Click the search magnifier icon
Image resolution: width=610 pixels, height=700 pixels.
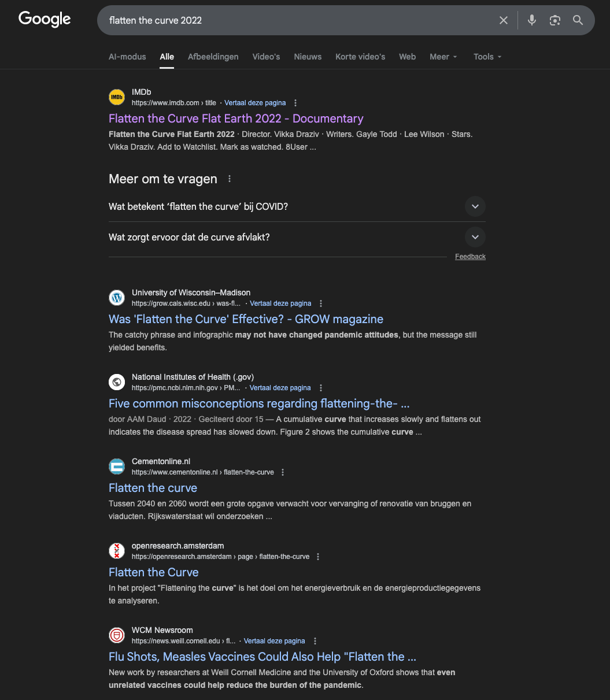[578, 20]
